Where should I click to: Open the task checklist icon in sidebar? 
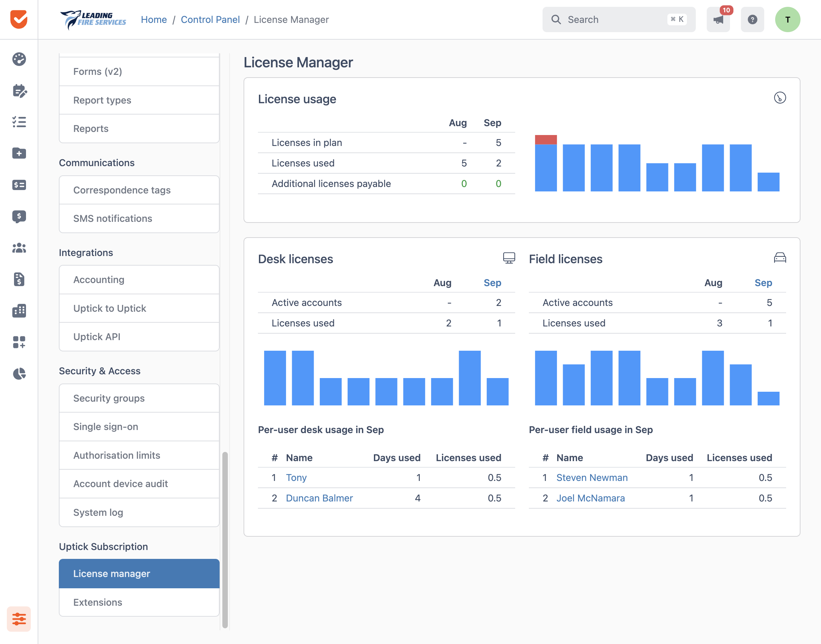19,122
